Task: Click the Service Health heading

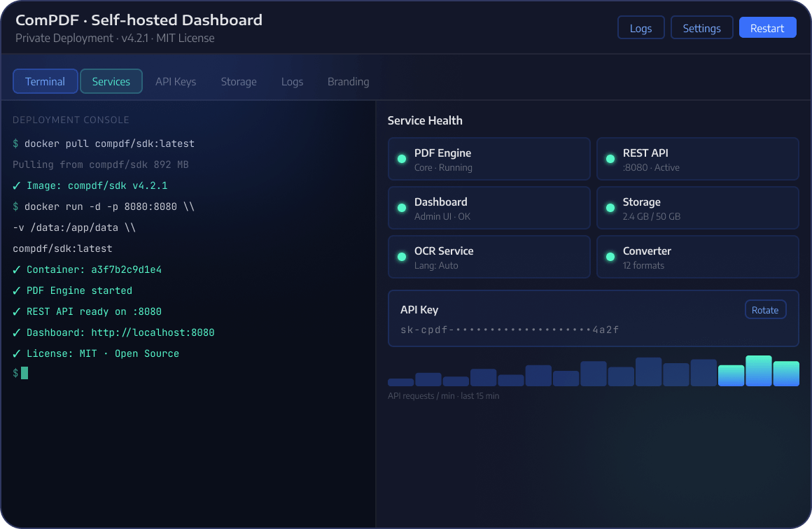Action: (425, 120)
